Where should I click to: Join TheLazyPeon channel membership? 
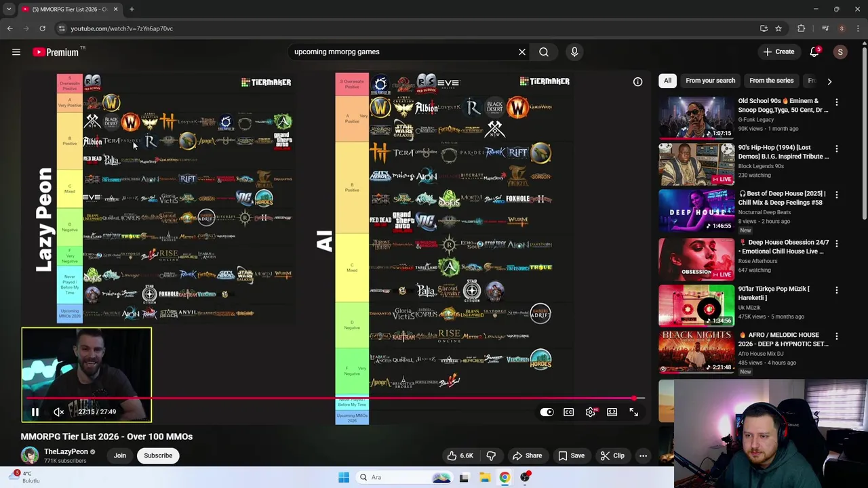point(119,455)
